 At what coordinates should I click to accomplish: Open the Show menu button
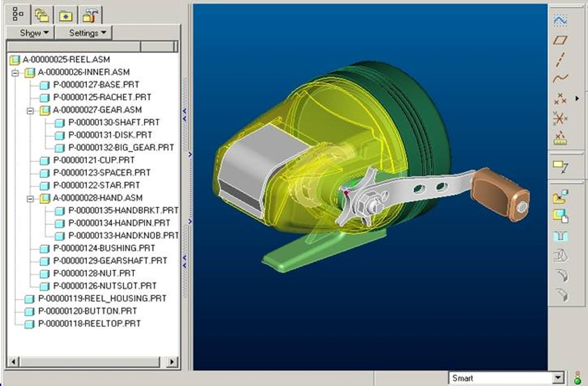[34, 33]
